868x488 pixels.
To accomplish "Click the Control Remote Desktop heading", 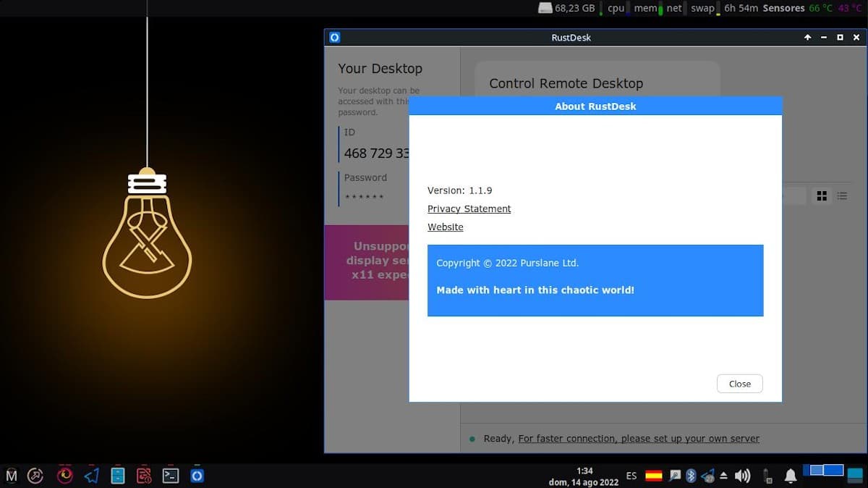I will (566, 83).
